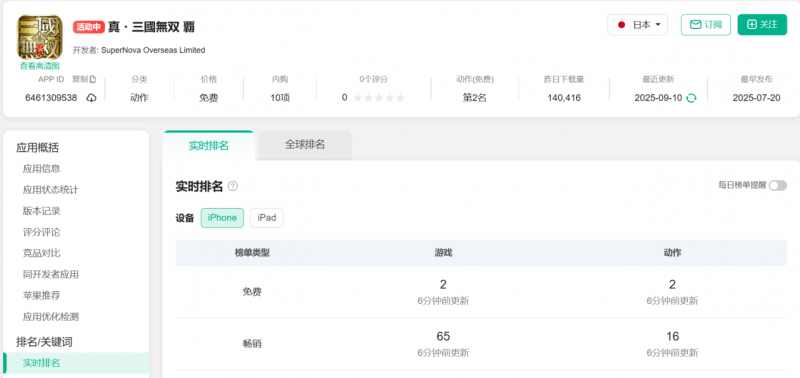This screenshot has height=378, width=800.
Task: Click the game app icon thumbnail
Action: click(x=39, y=37)
